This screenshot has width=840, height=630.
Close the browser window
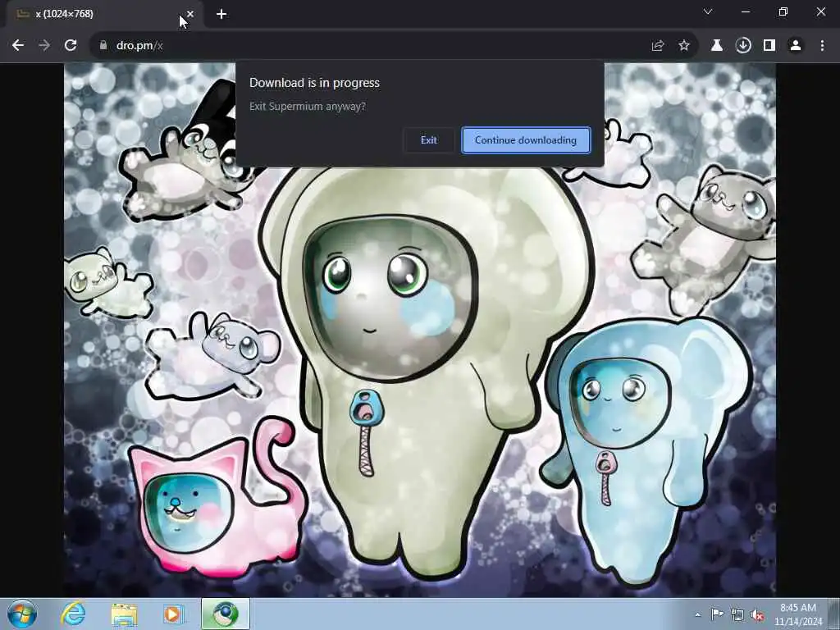[x=820, y=11]
